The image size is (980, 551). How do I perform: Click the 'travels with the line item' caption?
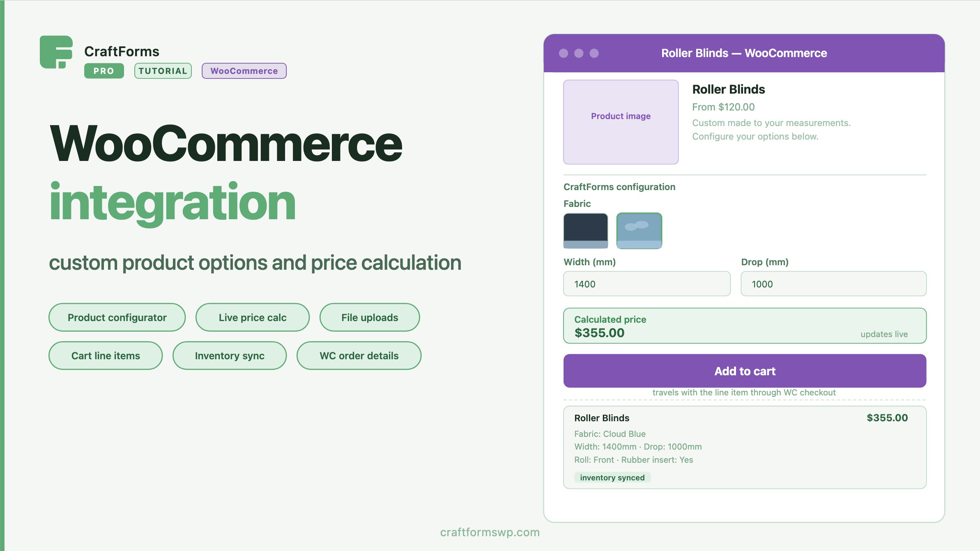click(x=744, y=393)
